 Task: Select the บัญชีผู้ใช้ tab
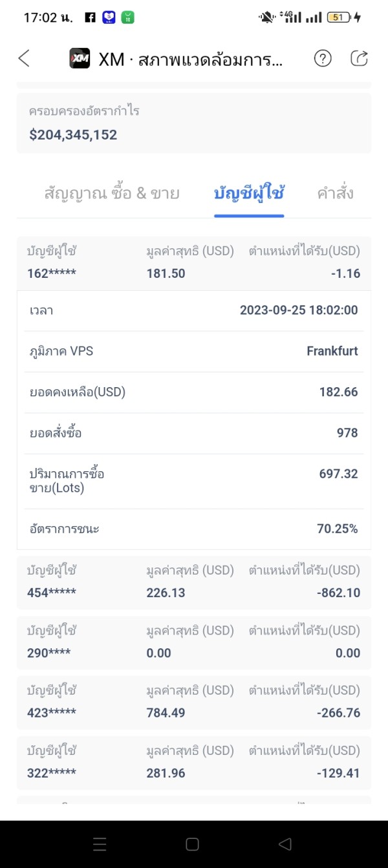(249, 193)
